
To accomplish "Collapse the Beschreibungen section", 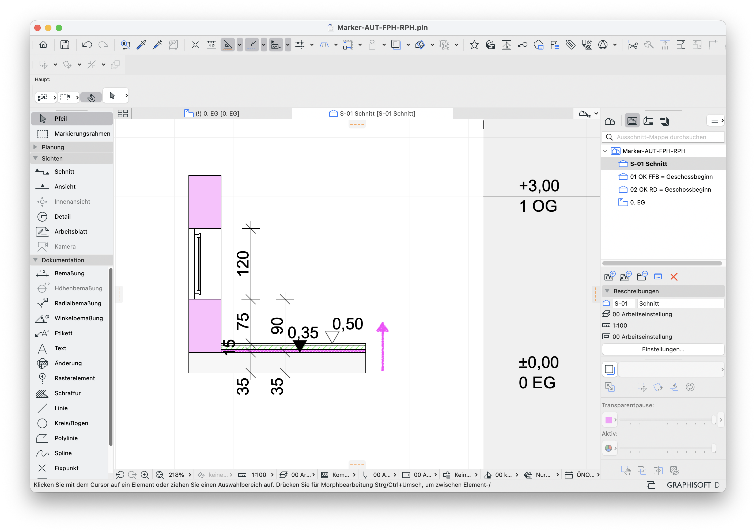I will click(x=607, y=291).
